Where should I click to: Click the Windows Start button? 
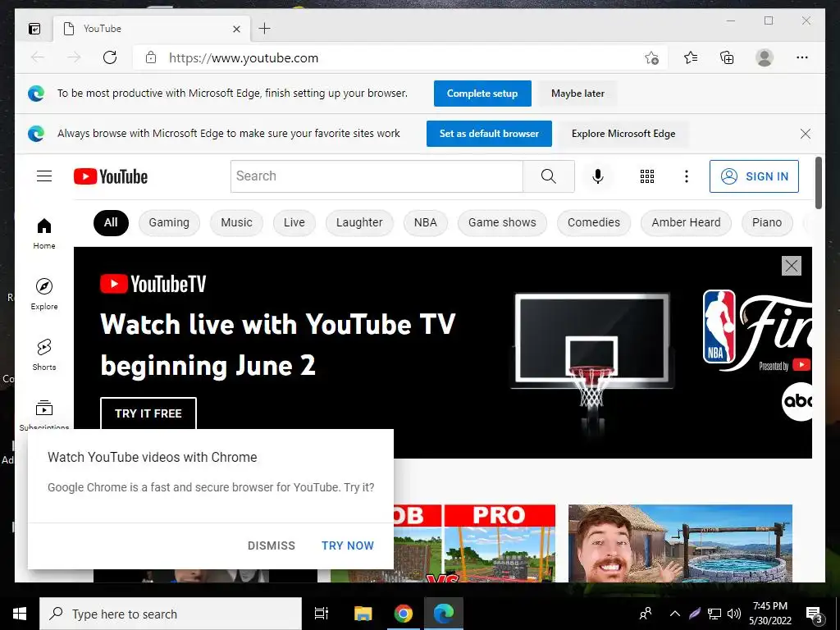click(x=20, y=614)
